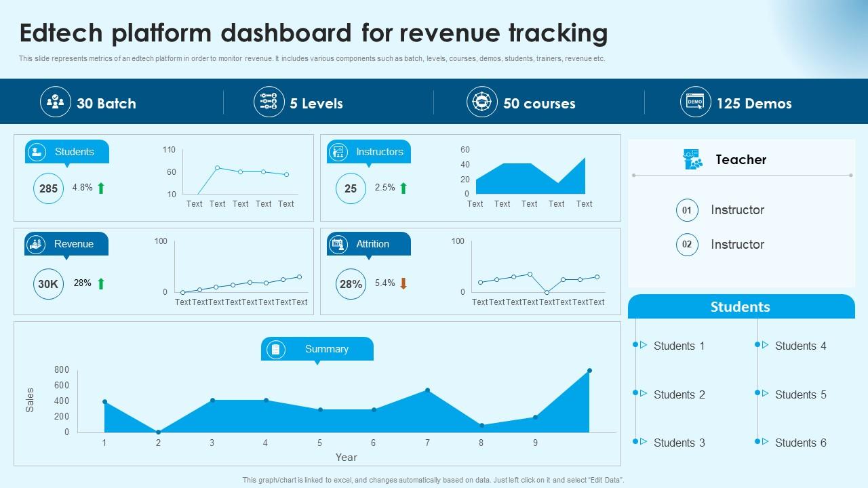This screenshot has width=868, height=488.
Task: Click the Instructors panel icon
Action: pyautogui.click(x=338, y=152)
